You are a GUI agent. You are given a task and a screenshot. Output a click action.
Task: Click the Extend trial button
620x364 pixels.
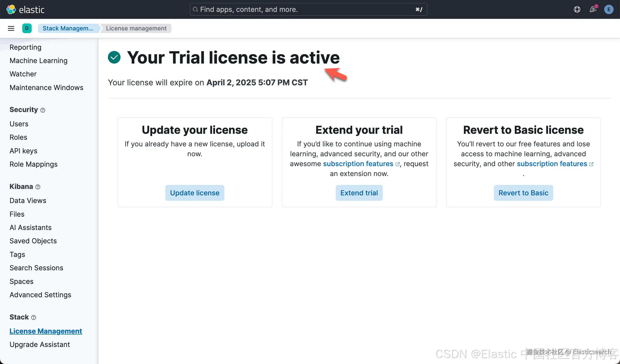(359, 193)
